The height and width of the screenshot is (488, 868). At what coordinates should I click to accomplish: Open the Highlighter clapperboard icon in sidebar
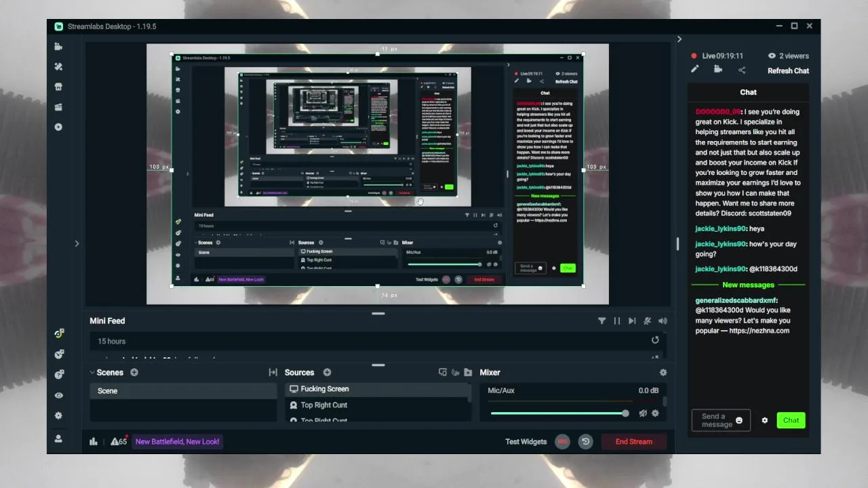[x=58, y=106]
